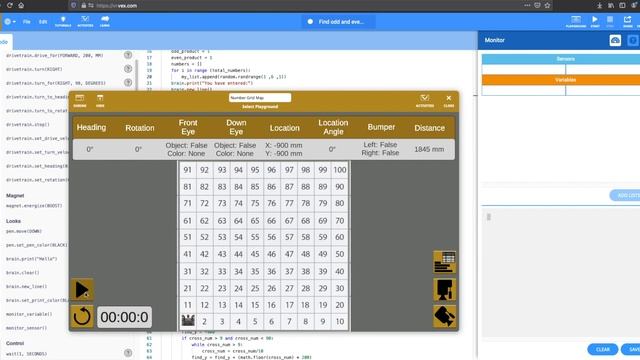
Task: Select the brain.new_line() command
Action: [x=27, y=287]
